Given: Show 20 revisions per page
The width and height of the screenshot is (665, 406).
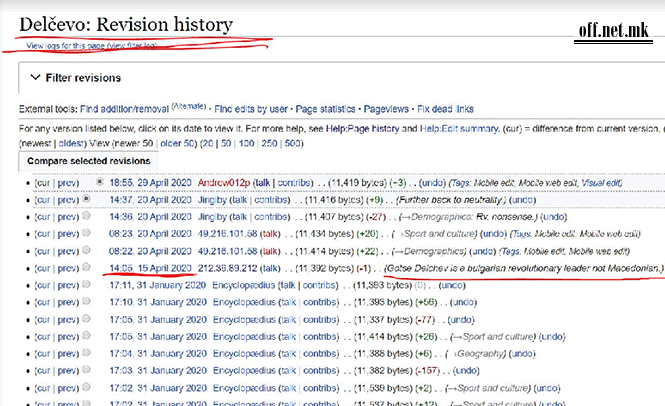Looking at the screenshot, I should click(207, 143).
